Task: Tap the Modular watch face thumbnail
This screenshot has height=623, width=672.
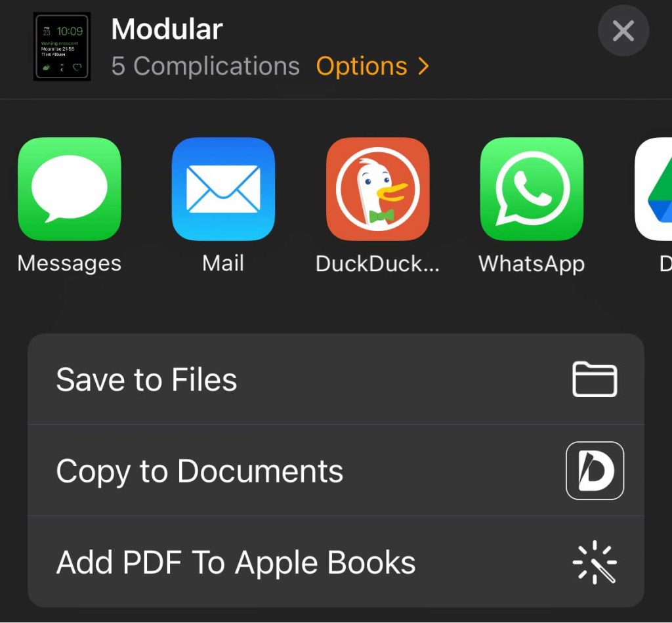Action: (62, 47)
